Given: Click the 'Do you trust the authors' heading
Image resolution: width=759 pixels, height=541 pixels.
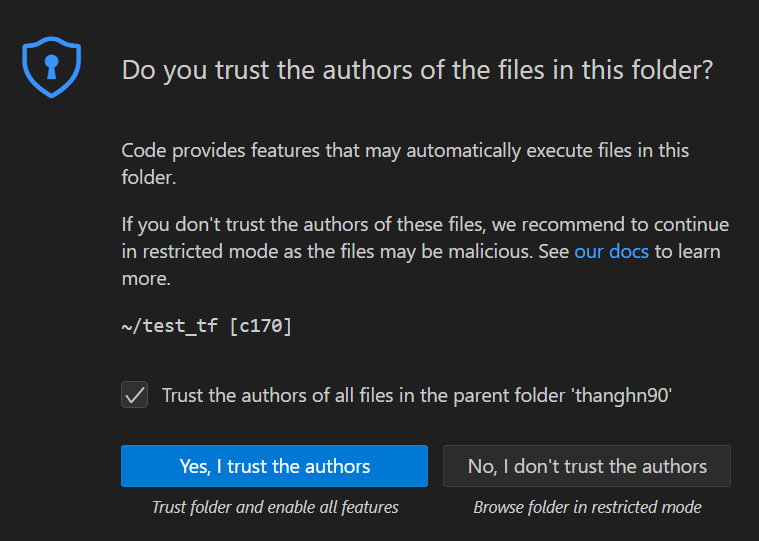Looking at the screenshot, I should tap(417, 70).
